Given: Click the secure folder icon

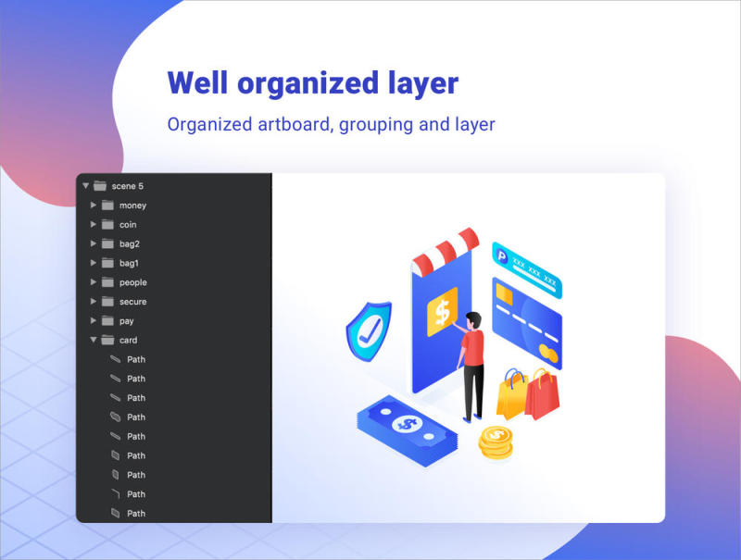Looking at the screenshot, I should (x=107, y=302).
